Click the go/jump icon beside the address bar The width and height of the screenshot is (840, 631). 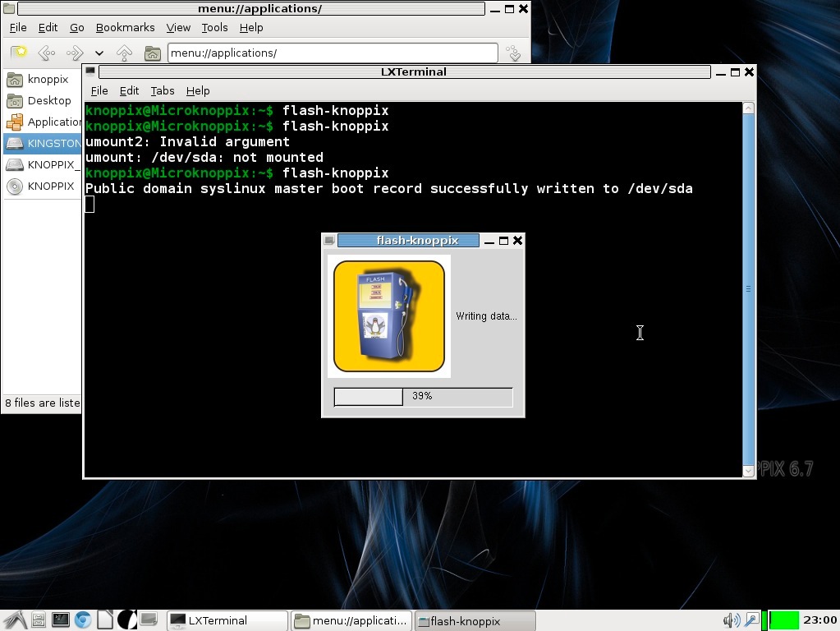tap(513, 53)
